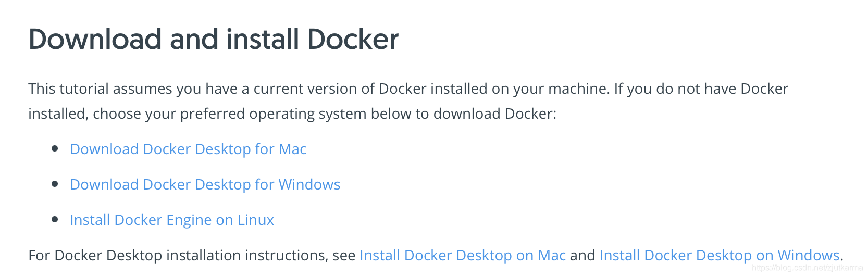Click the word 'and' between the two install links
The height and width of the screenshot is (277, 868).
tap(582, 255)
